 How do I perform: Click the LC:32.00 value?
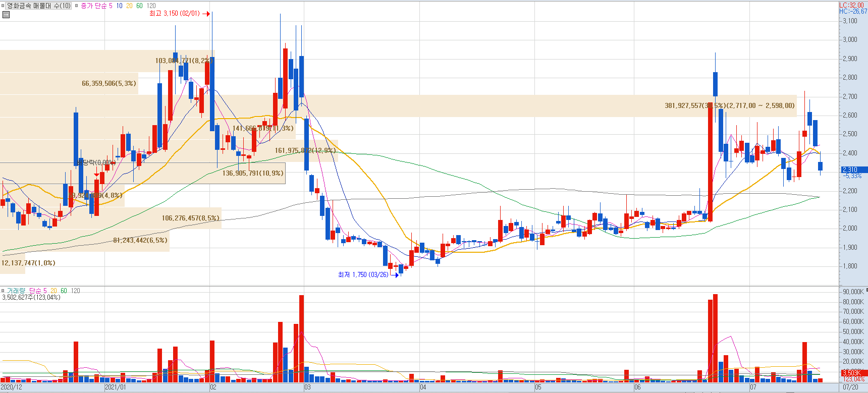[851, 5]
